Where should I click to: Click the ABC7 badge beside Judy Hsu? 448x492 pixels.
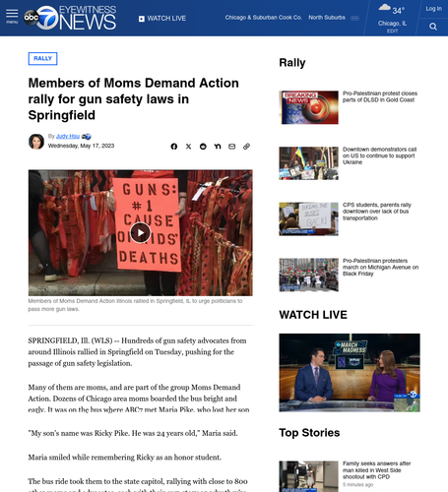[x=87, y=137]
